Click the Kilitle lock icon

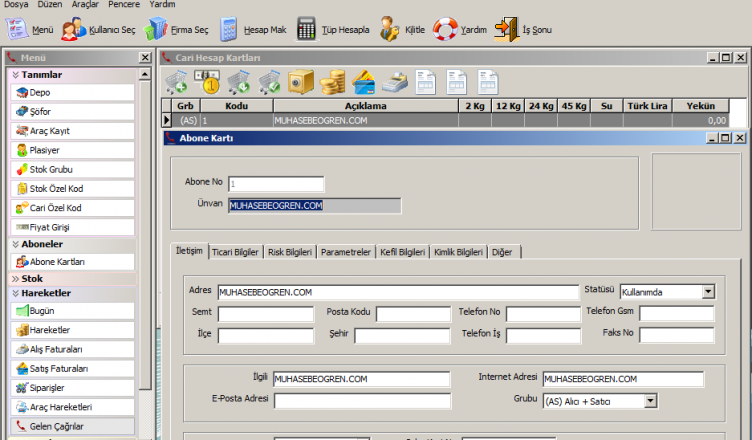coord(389,29)
